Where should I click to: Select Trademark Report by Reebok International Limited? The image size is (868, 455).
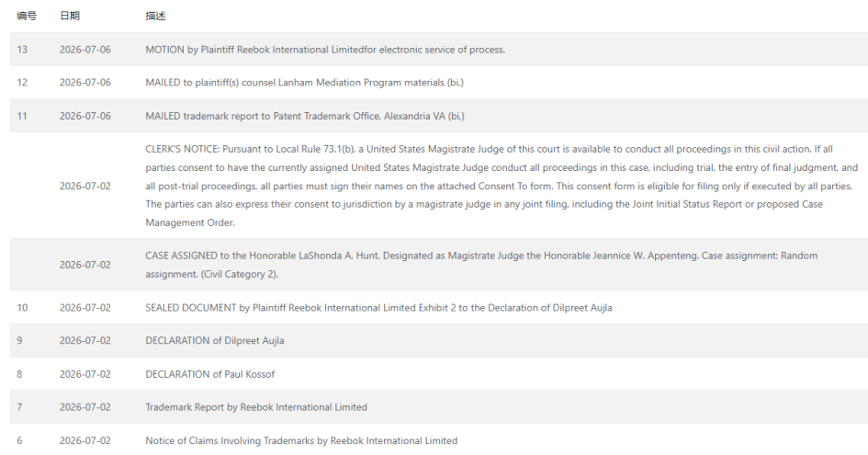coord(256,407)
